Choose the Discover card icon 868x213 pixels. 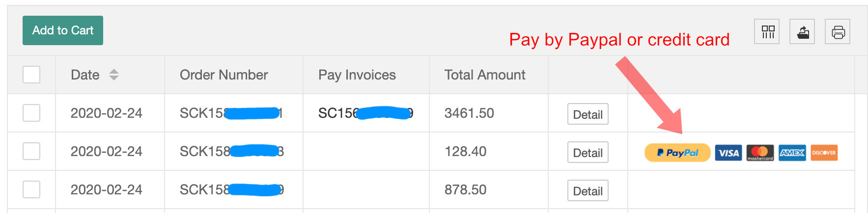824,153
